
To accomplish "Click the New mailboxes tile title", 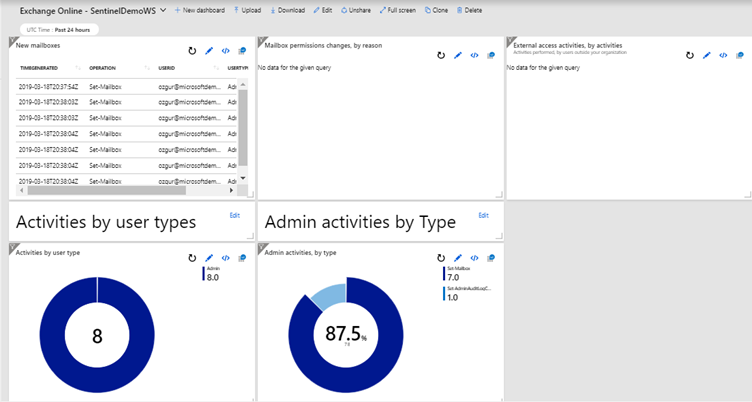I will pyautogui.click(x=38, y=46).
